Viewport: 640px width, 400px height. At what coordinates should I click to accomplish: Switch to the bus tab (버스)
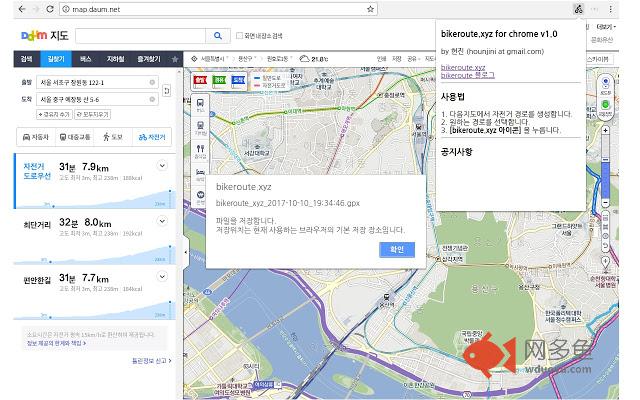tap(85, 59)
